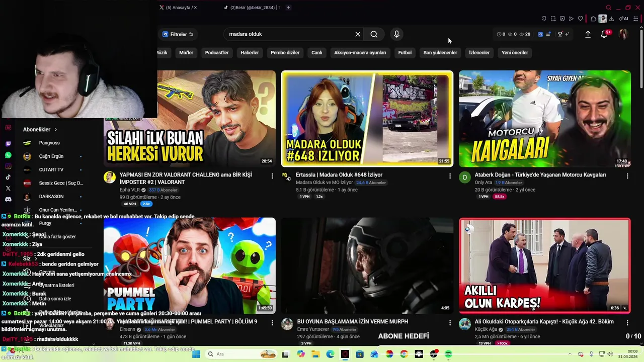This screenshot has width=644, height=362.
Task: Select the Aksiyon-macera oyunları chip
Action: click(360, 53)
